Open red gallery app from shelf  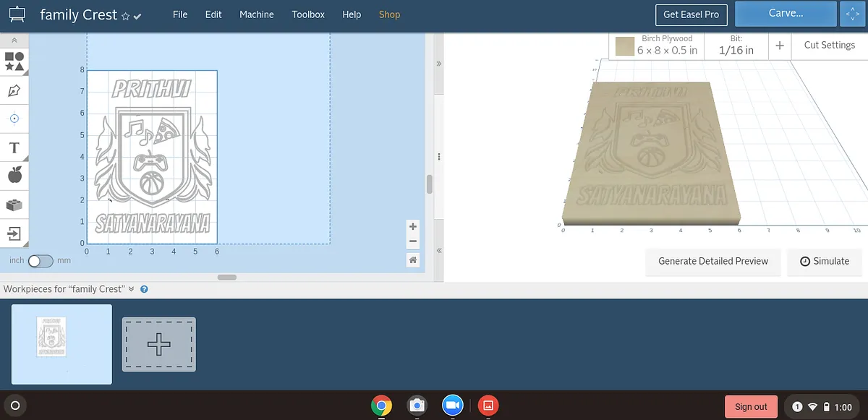tap(488, 406)
